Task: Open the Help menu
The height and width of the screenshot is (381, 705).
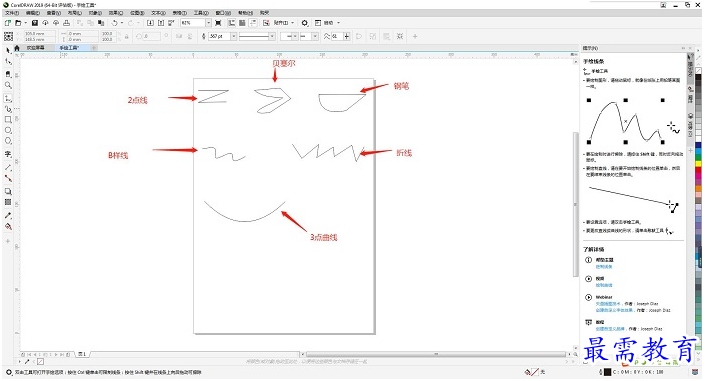Action: [245, 13]
